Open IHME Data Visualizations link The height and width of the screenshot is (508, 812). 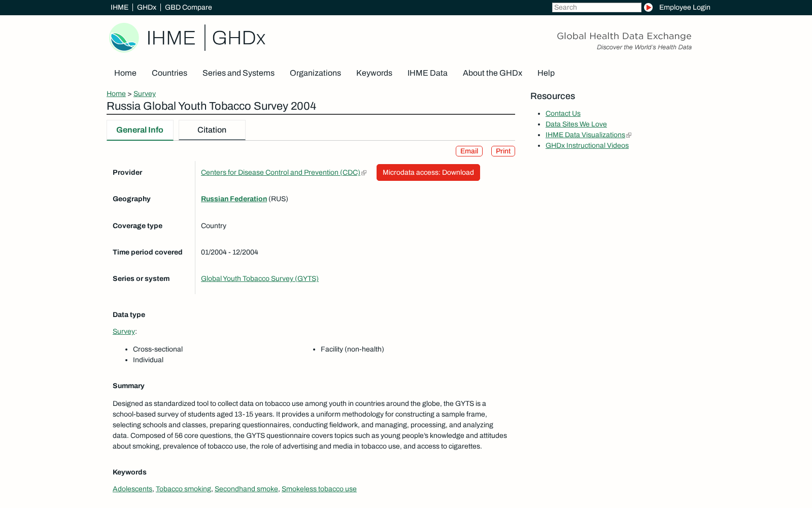[x=585, y=135]
